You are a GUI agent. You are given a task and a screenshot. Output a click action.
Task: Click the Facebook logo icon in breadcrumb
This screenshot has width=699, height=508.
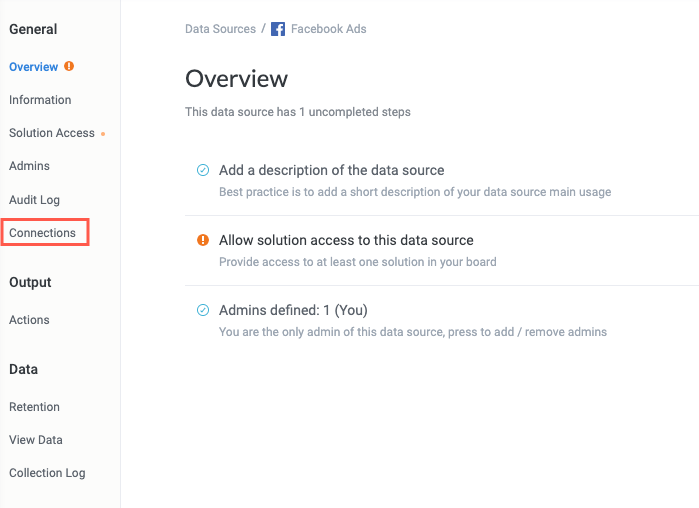[278, 29]
